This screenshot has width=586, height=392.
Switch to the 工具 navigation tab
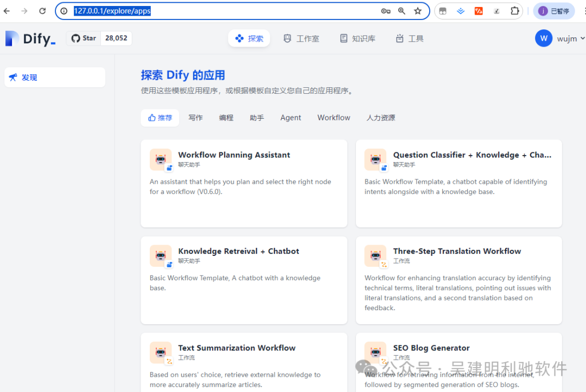[x=410, y=38]
